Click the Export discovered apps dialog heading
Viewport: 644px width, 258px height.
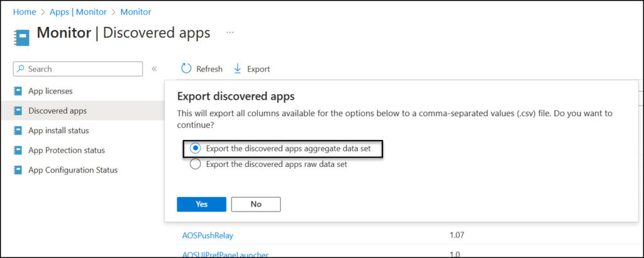236,97
